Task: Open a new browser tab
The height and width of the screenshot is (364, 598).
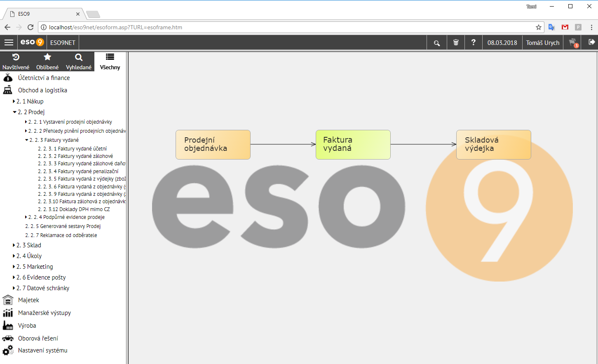Action: [x=93, y=14]
